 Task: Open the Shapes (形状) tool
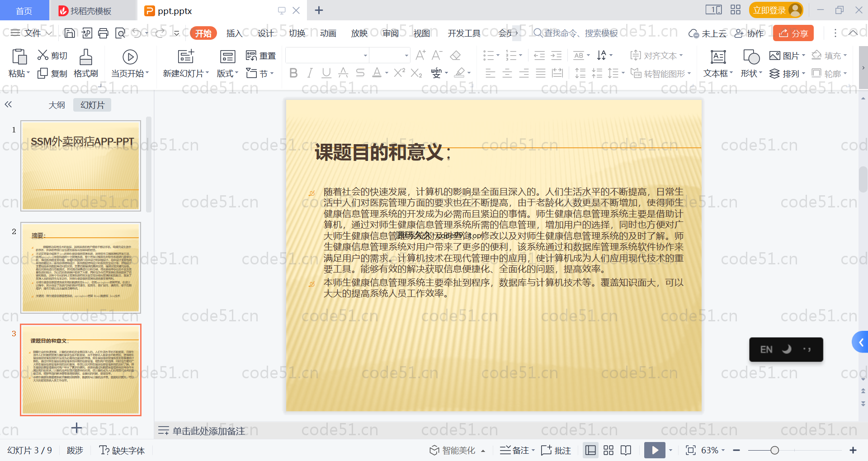pyautogui.click(x=751, y=64)
